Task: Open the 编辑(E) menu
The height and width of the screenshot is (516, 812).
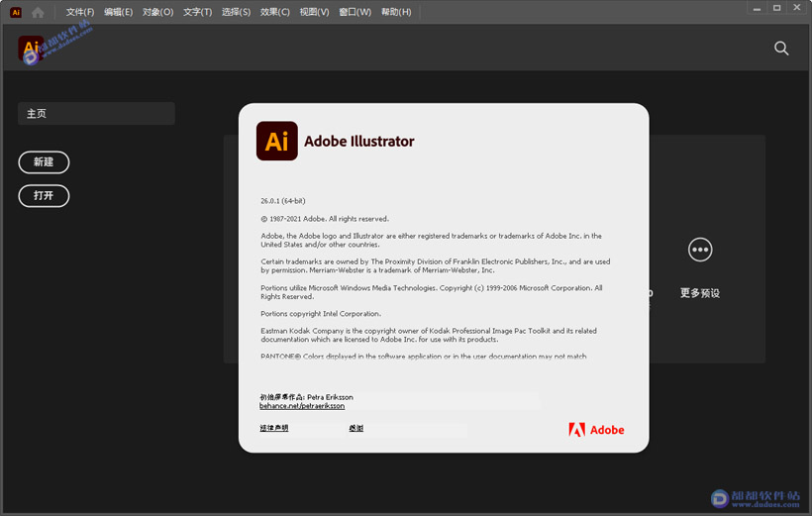Action: [118, 12]
